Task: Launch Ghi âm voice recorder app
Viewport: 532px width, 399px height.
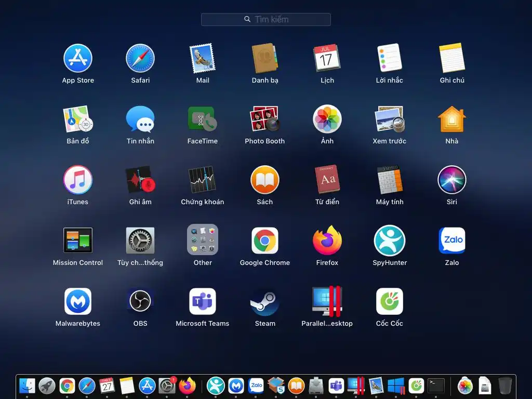Action: (140, 180)
